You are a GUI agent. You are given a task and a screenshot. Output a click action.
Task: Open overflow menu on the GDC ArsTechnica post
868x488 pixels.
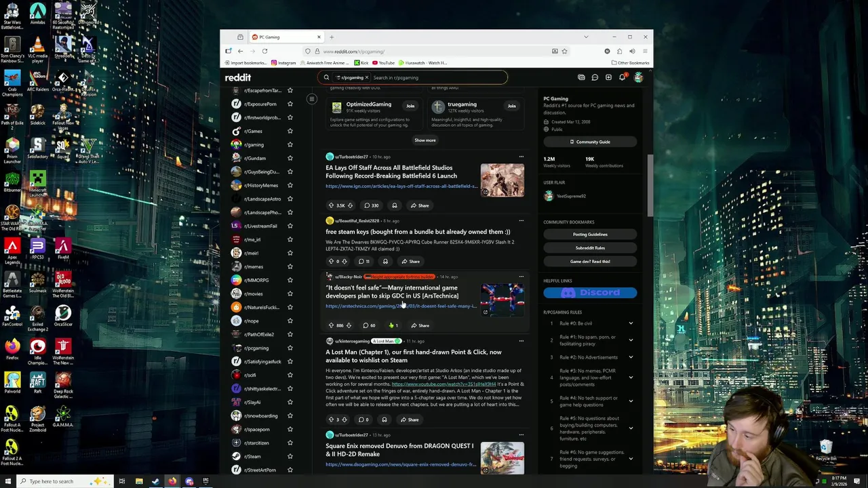pyautogui.click(x=521, y=277)
